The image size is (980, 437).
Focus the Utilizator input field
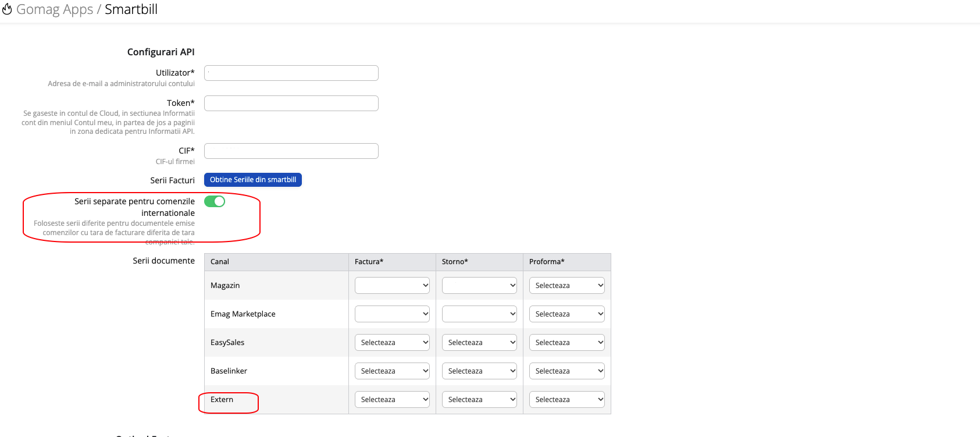click(291, 73)
